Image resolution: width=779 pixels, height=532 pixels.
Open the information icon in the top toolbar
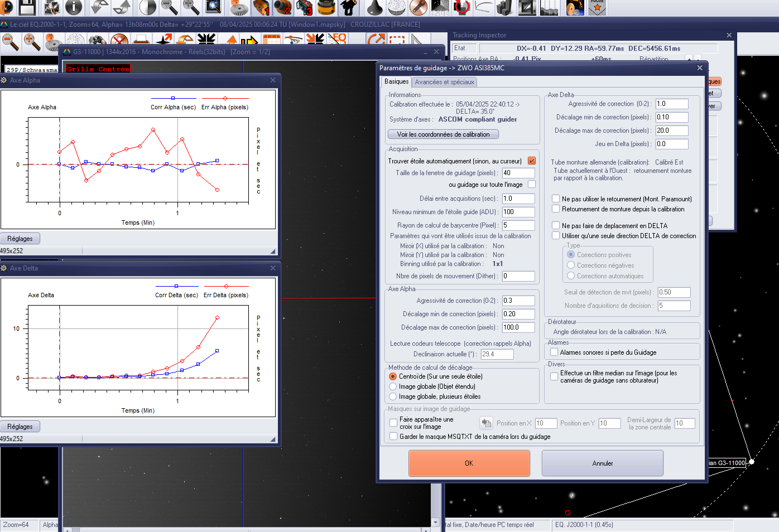coord(74,7)
